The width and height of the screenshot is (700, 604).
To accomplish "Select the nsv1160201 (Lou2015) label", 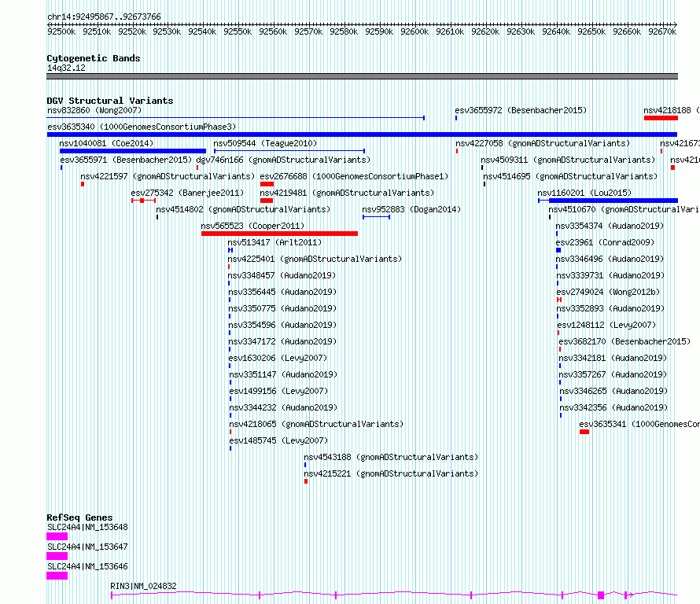I will [x=584, y=193].
